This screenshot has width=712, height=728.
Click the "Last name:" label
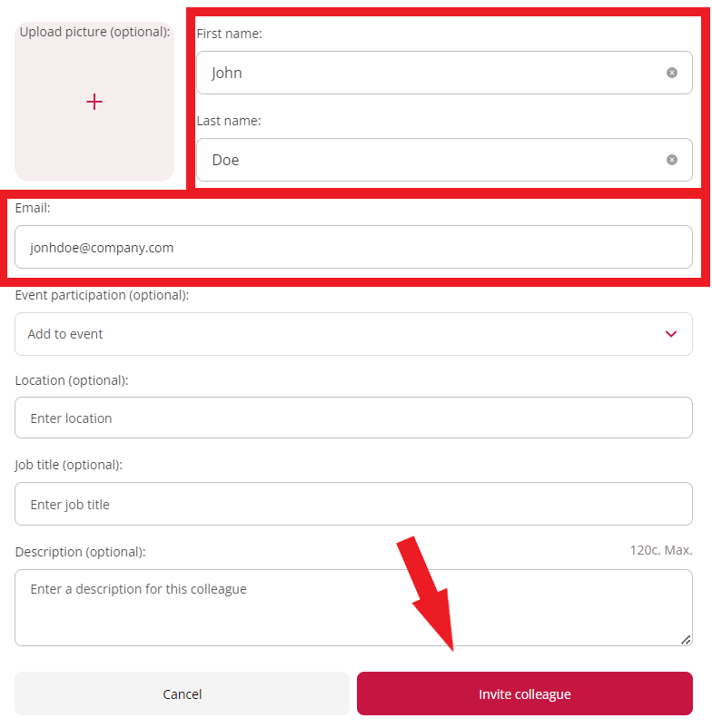(x=228, y=121)
